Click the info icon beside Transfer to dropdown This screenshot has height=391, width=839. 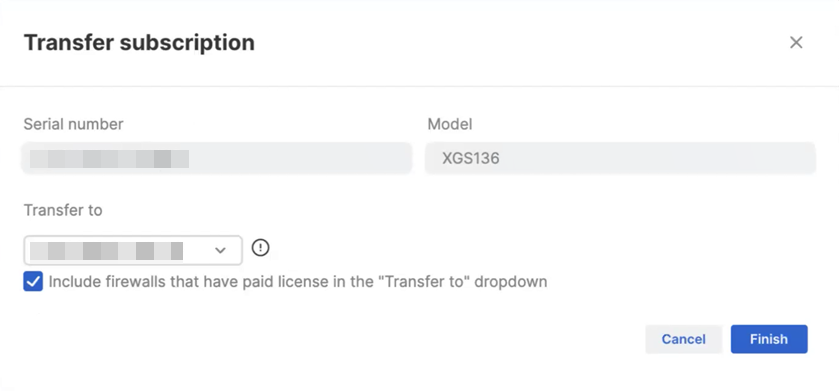point(261,248)
